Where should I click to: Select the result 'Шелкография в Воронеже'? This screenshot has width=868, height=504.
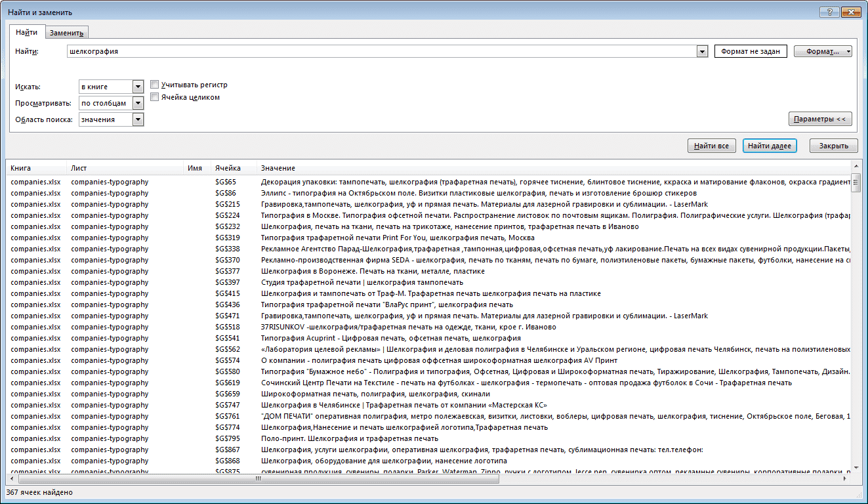(428, 271)
